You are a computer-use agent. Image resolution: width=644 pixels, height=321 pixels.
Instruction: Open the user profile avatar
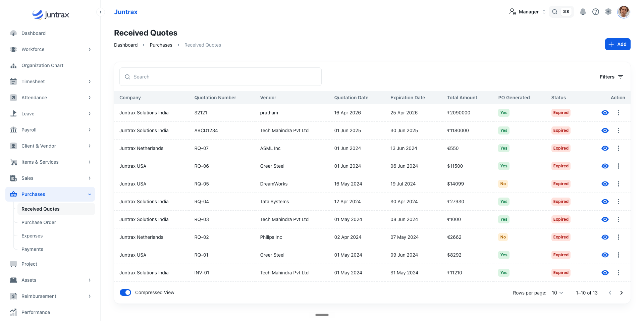624,12
